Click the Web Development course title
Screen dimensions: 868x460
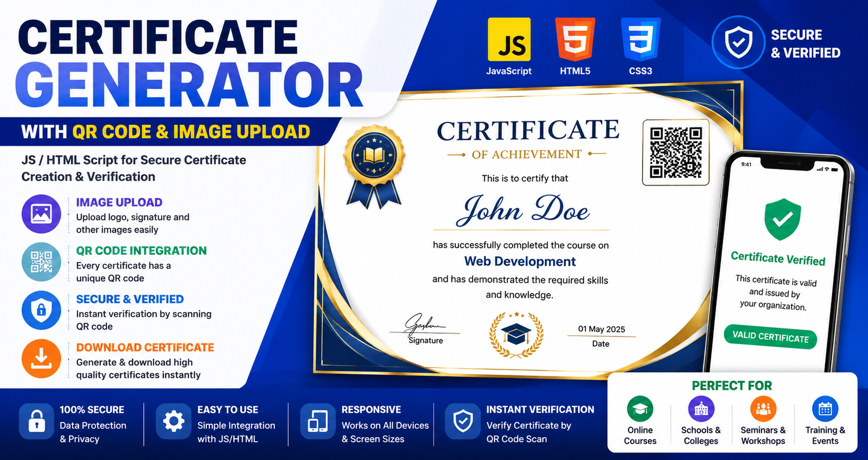tap(520, 261)
